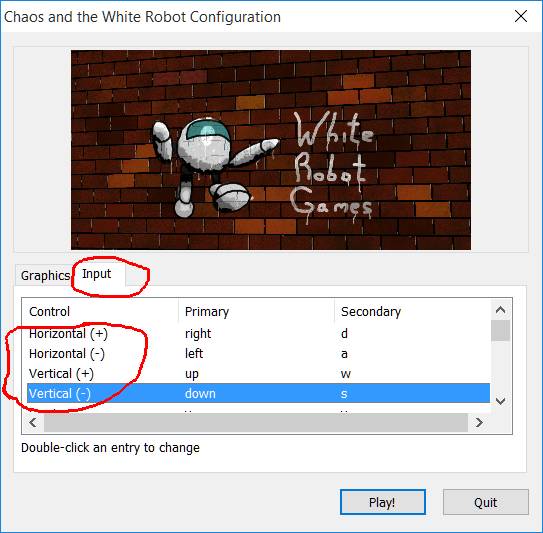Screen dimensions: 543x533
Task: Click the White Robot Games banner image
Action: tap(271, 150)
